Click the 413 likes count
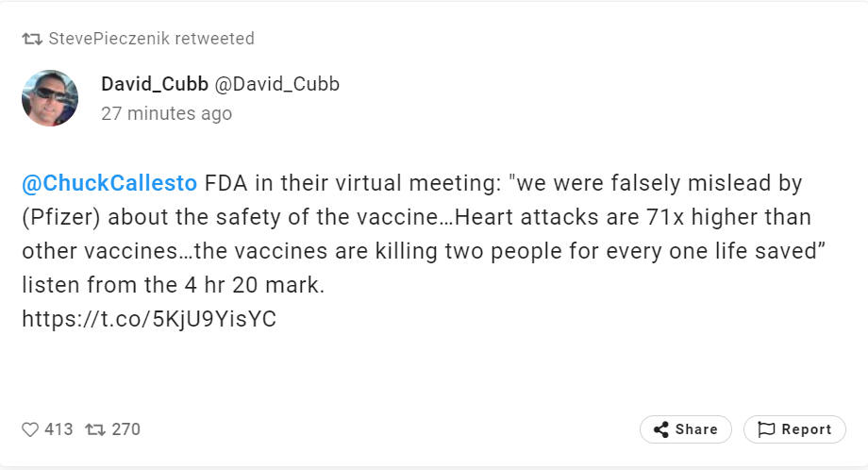This screenshot has height=470, width=868. (58, 429)
